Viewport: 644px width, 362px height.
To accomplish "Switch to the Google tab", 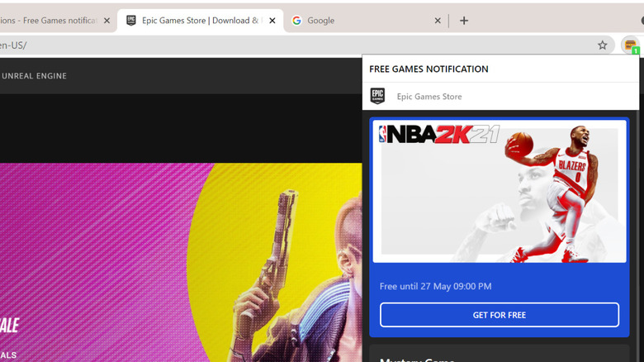I will point(366,21).
